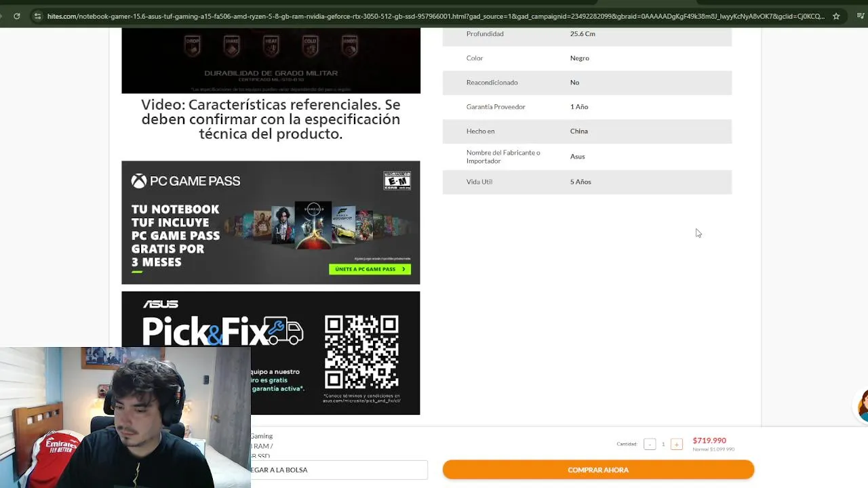Increase quantity with the plus button
Viewport: 868px width, 488px height.
tap(676, 444)
